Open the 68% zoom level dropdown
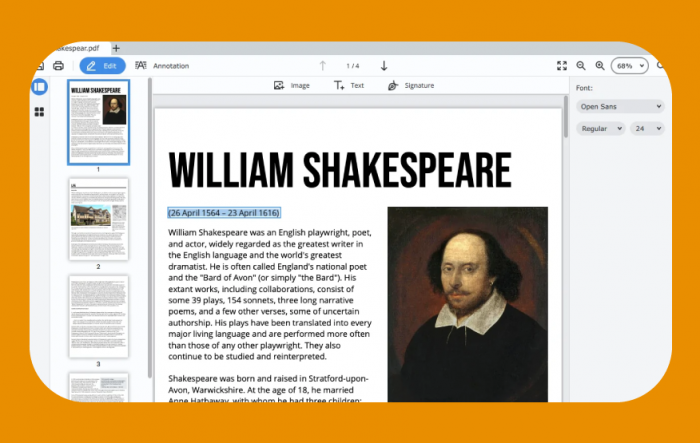This screenshot has height=443, width=700. 629,66
